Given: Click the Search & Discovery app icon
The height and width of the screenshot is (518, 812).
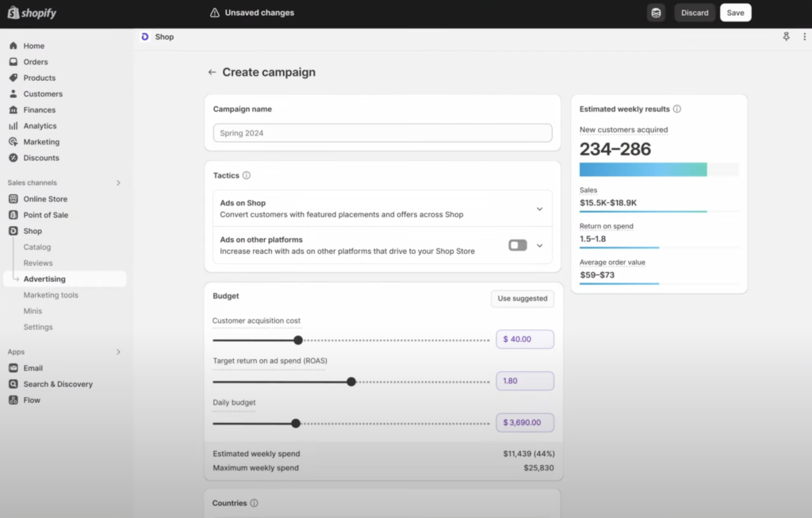Looking at the screenshot, I should tap(13, 385).
